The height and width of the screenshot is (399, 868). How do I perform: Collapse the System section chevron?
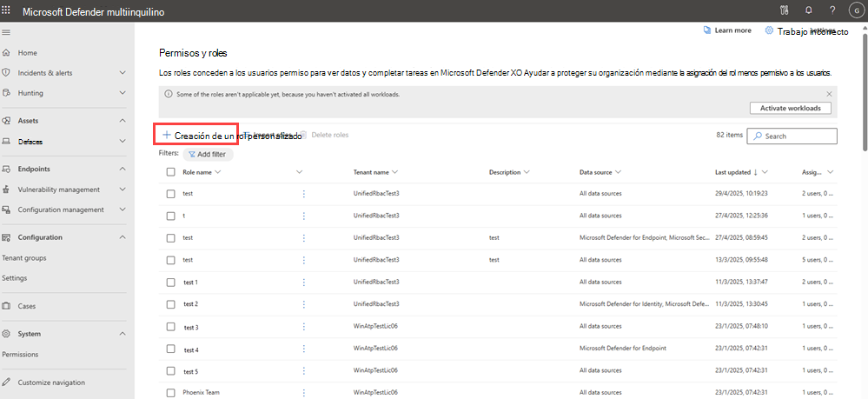click(x=123, y=334)
